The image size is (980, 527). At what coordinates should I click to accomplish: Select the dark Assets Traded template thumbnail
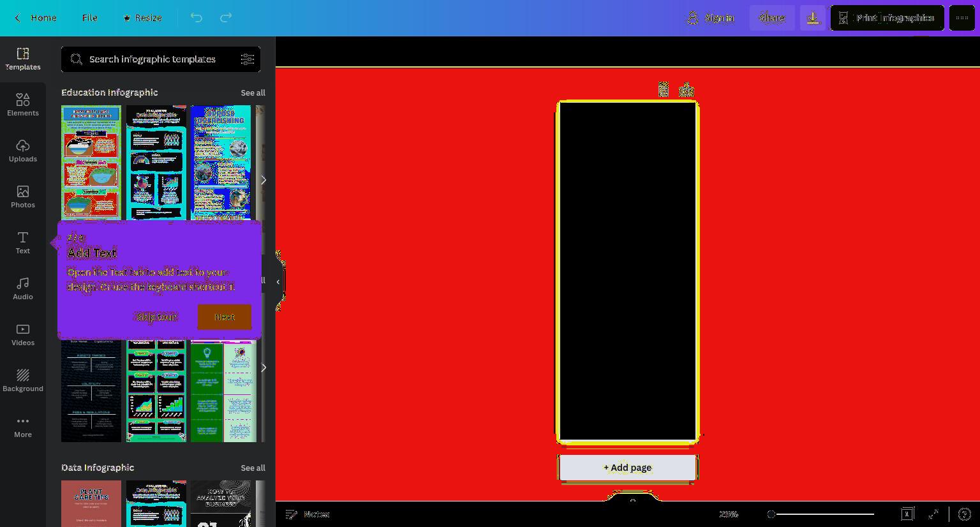click(x=91, y=390)
